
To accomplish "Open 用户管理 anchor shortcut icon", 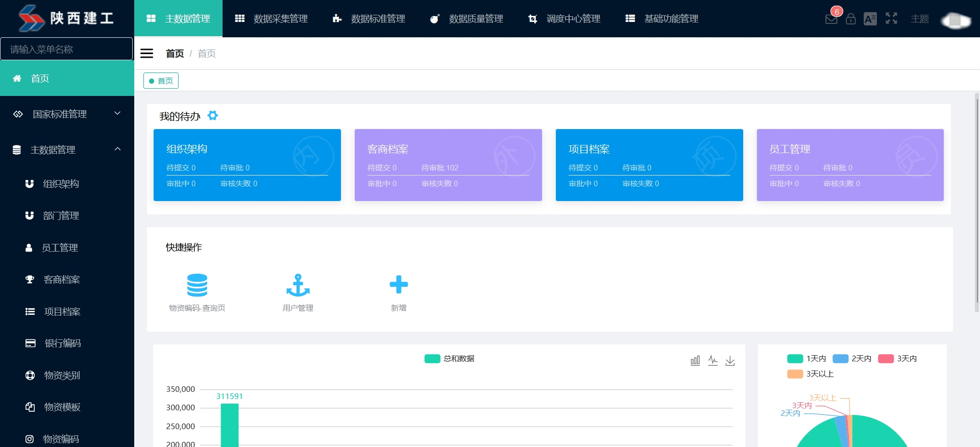I will point(298,285).
